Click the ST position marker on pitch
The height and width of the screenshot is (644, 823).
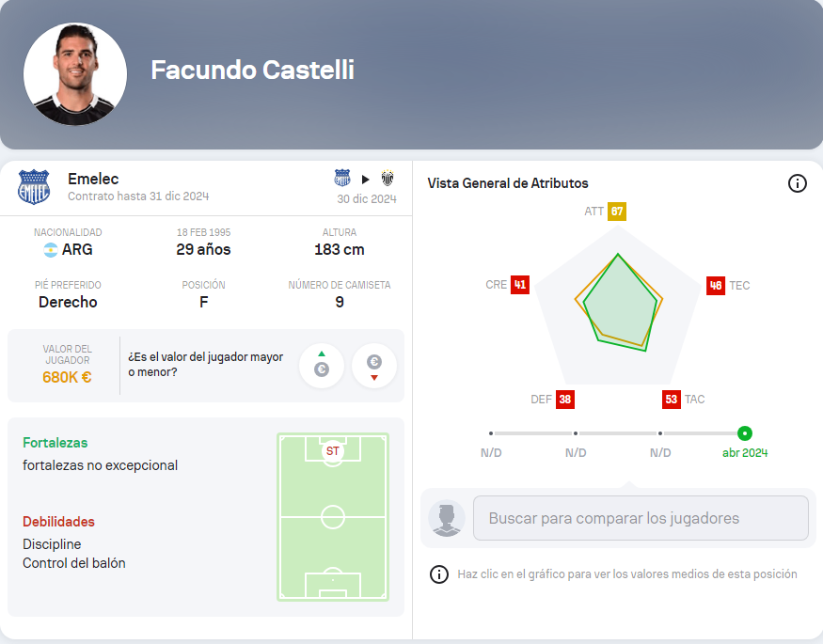(332, 451)
